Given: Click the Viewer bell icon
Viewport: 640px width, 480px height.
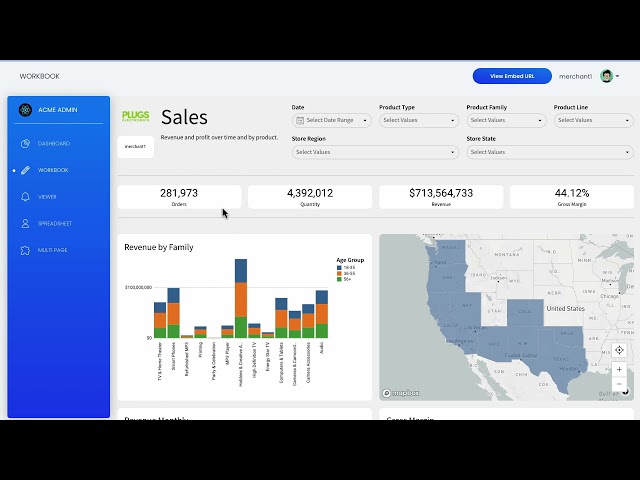Looking at the screenshot, I should point(25,197).
